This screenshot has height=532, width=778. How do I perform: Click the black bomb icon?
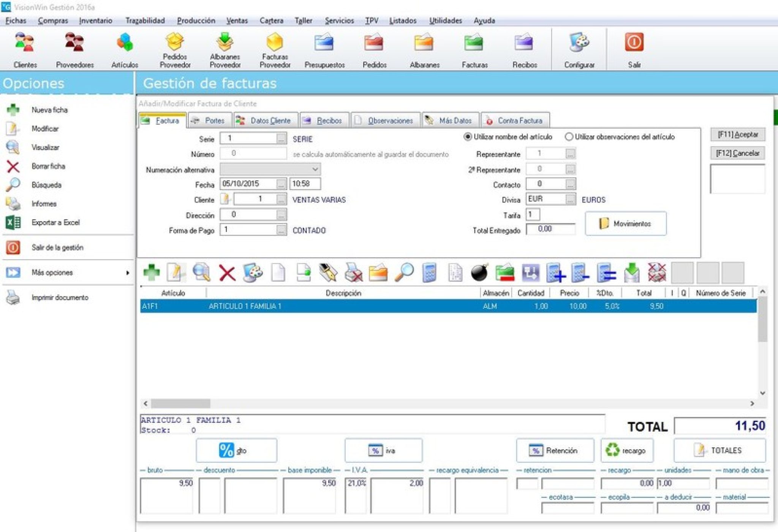pyautogui.click(x=479, y=272)
